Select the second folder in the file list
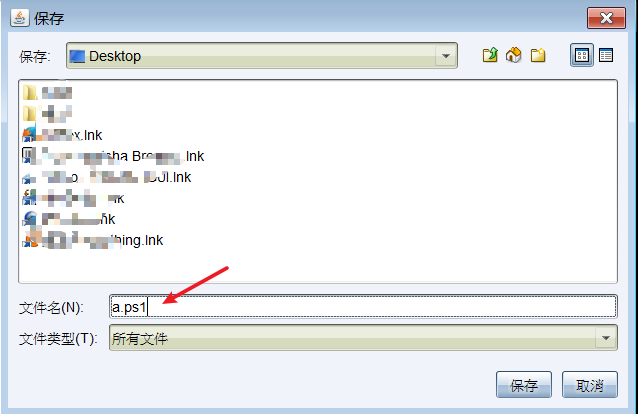The height and width of the screenshot is (414, 638). (47, 113)
